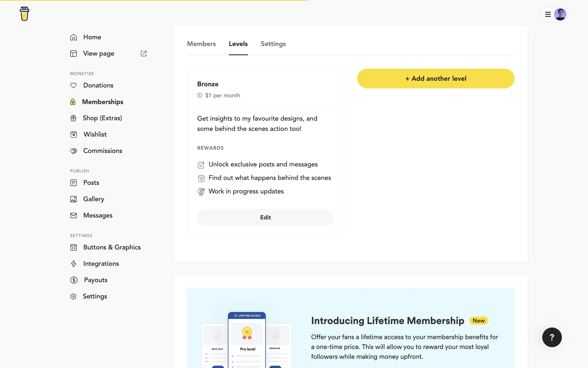The width and height of the screenshot is (588, 368).
Task: Click the Buy Me a Coffee cup logo
Action: click(24, 14)
